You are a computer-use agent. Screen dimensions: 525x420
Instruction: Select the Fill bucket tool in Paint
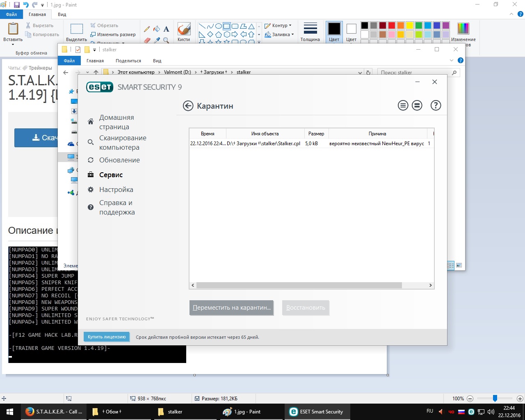157,29
